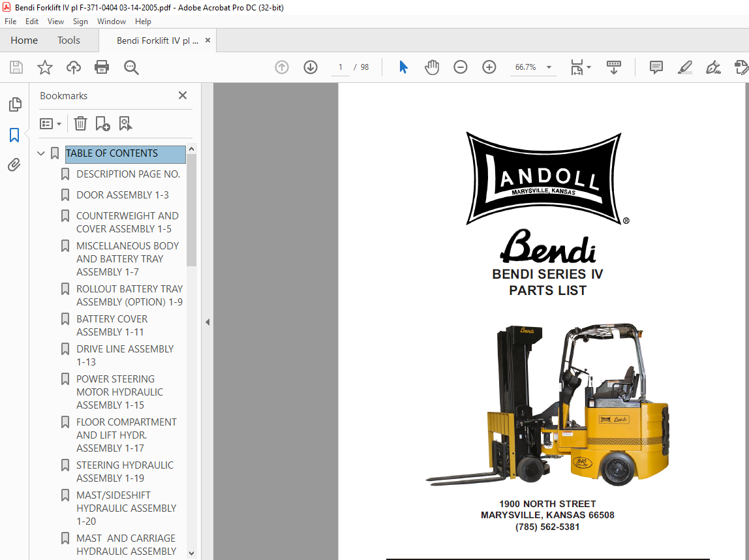Image resolution: width=749 pixels, height=560 pixels.
Task: Open MISCELLANEOUS BODY AND BATTERY TRAY bookmark
Action: tap(127, 259)
